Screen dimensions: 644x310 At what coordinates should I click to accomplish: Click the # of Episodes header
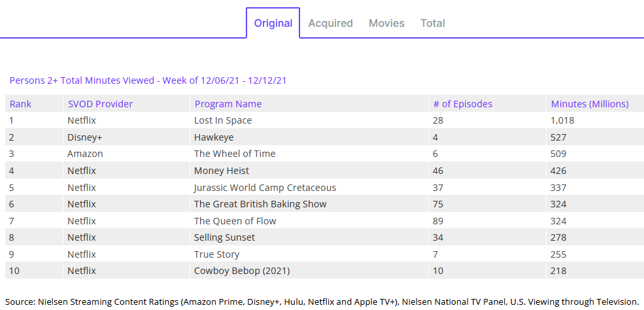tap(462, 104)
